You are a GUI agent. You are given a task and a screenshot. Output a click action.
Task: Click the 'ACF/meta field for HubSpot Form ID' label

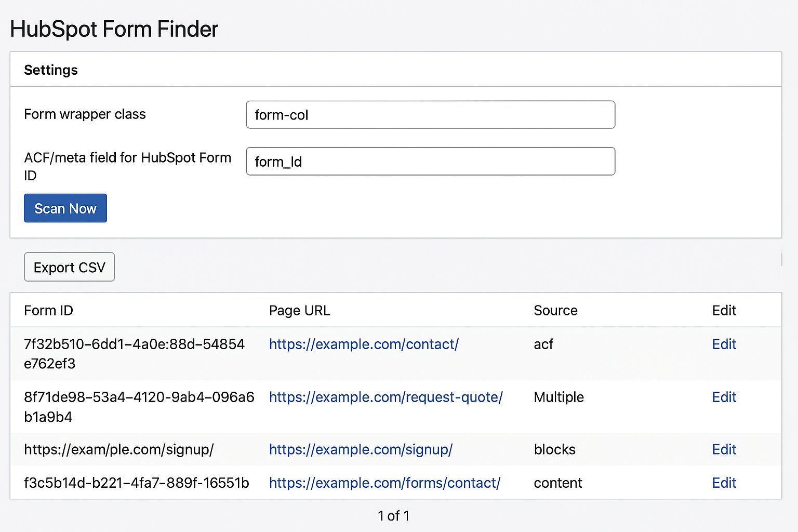pos(127,166)
